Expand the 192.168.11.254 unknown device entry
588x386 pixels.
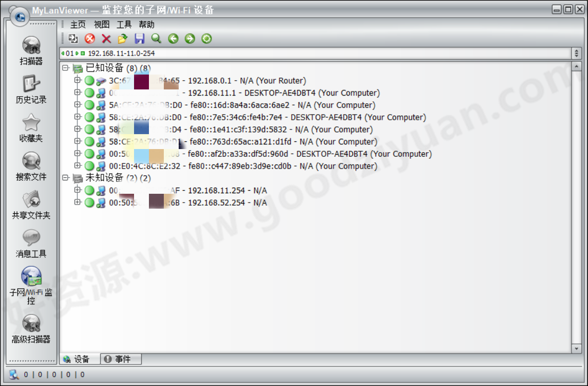(x=77, y=190)
